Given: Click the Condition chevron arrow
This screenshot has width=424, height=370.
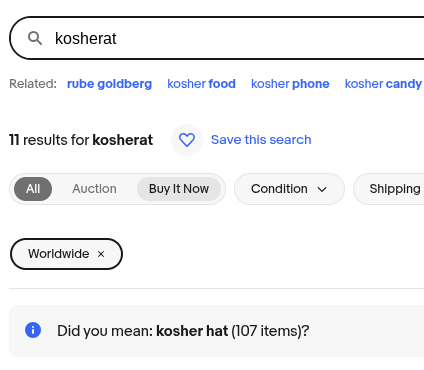Looking at the screenshot, I should [x=322, y=190].
